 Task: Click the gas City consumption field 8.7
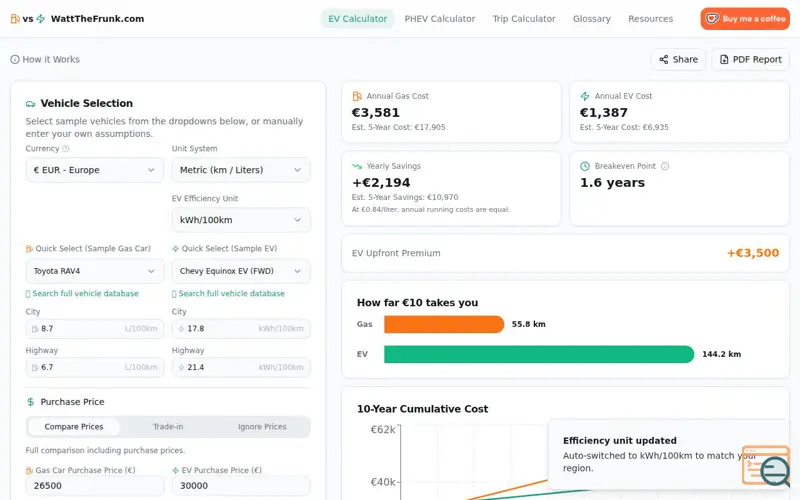coord(94,329)
